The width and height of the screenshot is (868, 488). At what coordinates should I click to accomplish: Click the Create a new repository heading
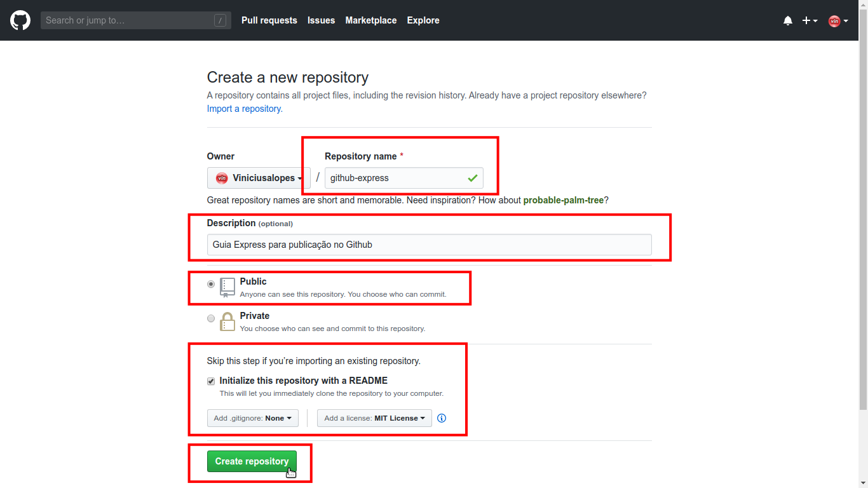point(288,78)
